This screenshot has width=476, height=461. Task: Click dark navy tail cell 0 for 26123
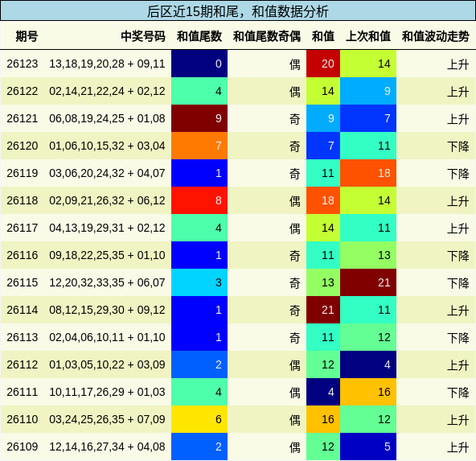pos(199,64)
